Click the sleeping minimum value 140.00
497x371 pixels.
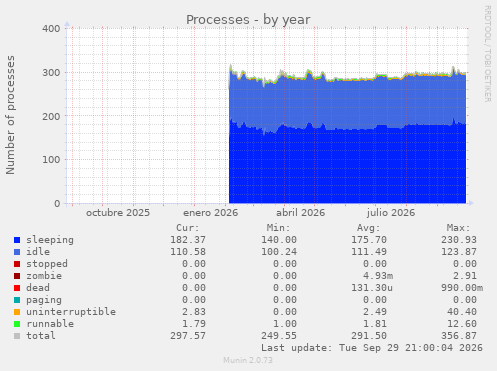click(x=279, y=240)
